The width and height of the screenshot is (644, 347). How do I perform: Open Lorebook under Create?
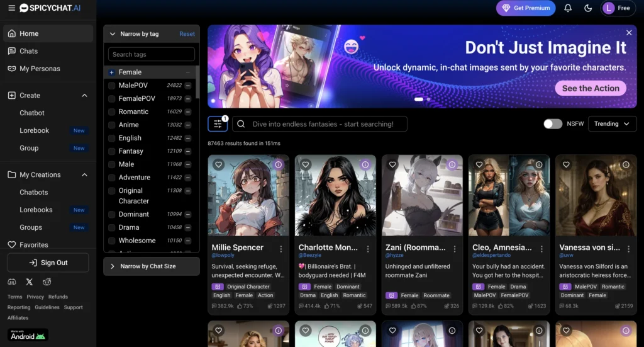34,130
